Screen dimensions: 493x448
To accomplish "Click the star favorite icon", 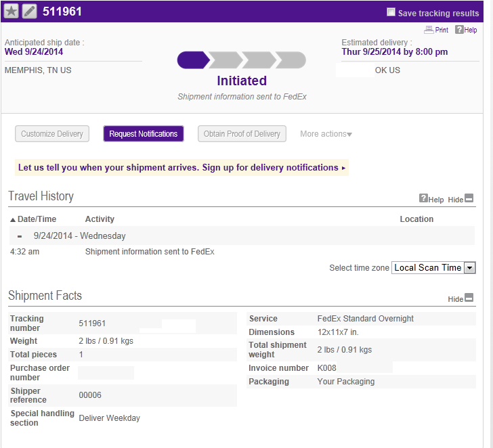I will 12,12.
